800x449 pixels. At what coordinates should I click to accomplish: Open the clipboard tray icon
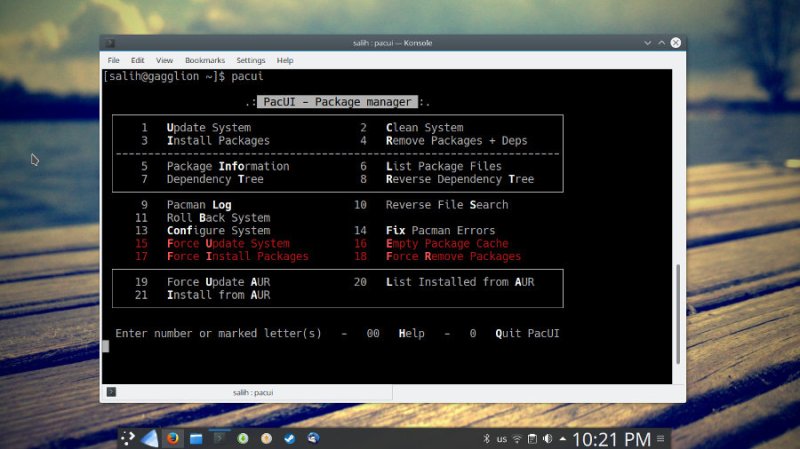point(532,439)
